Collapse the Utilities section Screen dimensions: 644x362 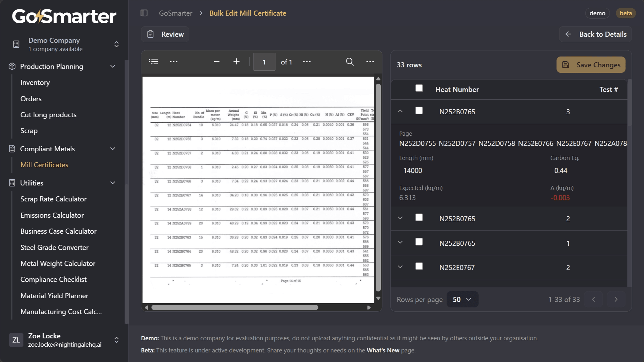(x=113, y=183)
